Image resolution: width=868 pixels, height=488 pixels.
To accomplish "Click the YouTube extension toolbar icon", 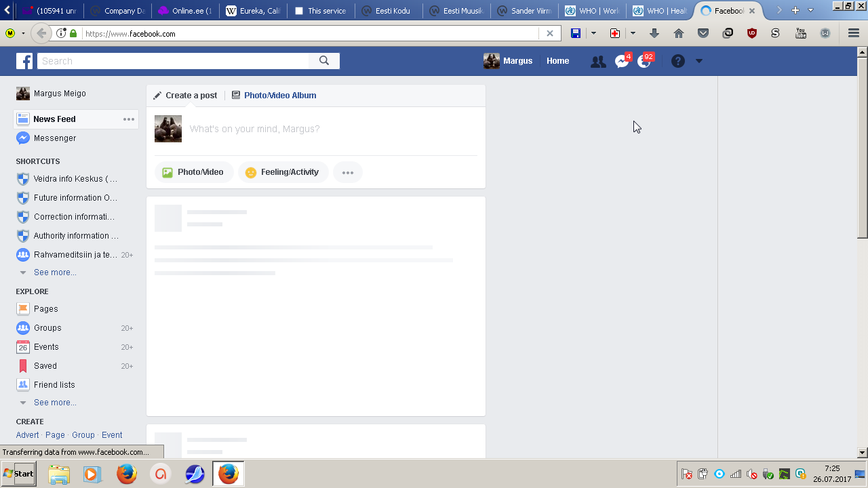I will 801,33.
